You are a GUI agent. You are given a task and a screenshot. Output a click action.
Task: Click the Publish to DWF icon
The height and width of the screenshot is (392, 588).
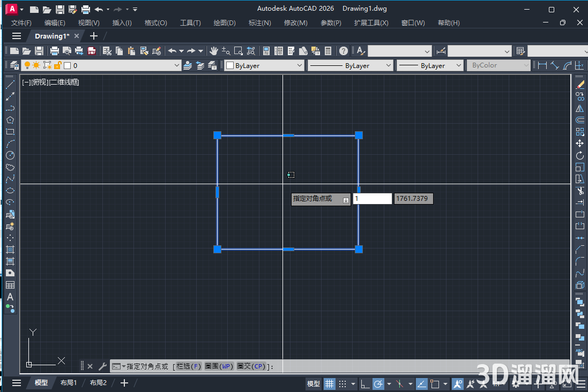tap(92, 51)
